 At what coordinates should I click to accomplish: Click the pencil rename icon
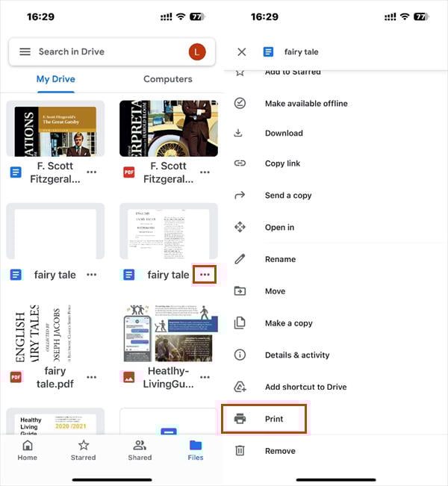[240, 259]
